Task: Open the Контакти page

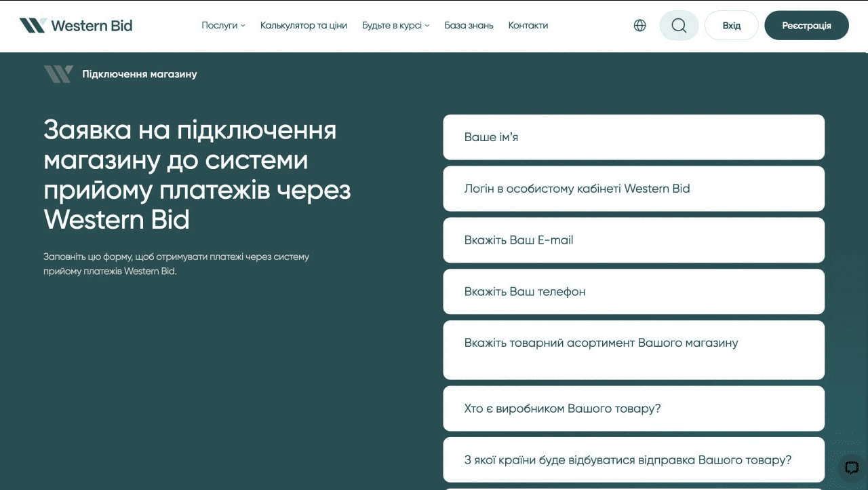Action: coord(528,25)
